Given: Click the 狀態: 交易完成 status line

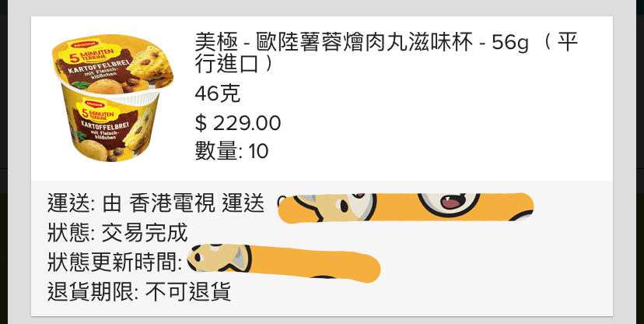Looking at the screenshot, I should pos(117,233).
